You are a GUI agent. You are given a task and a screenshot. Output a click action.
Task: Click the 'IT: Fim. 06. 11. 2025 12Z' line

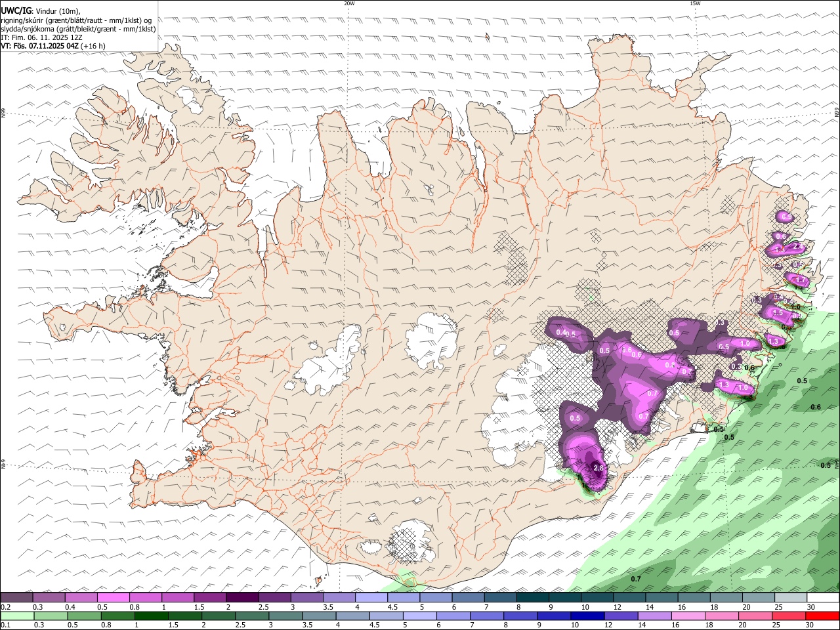tap(41, 37)
